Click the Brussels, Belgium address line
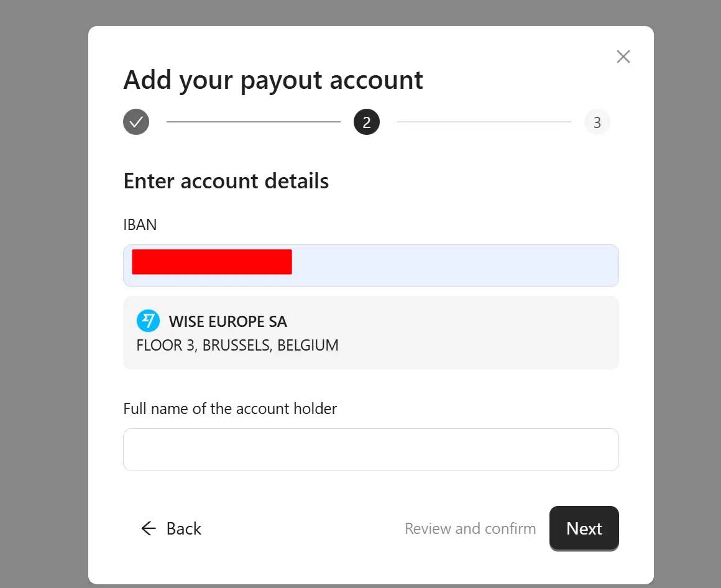This screenshot has height=588, width=721. pos(237,346)
